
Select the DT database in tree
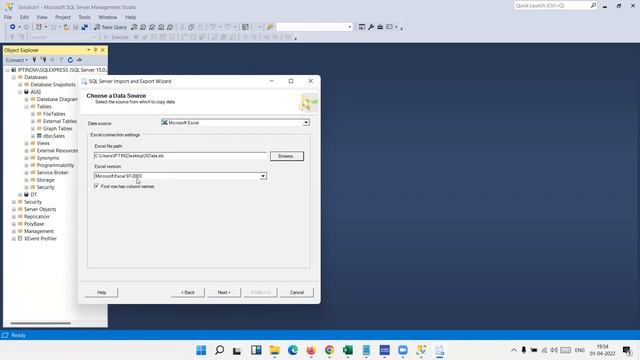[x=33, y=195]
